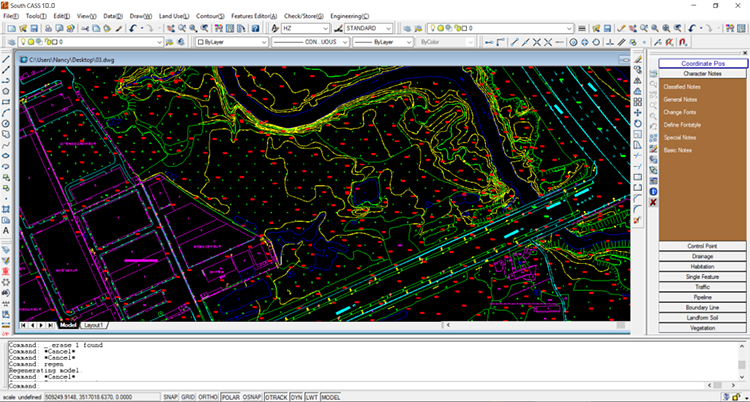This screenshot has height=402, width=750.
Task: Click the Control Point panel button
Action: pos(702,246)
